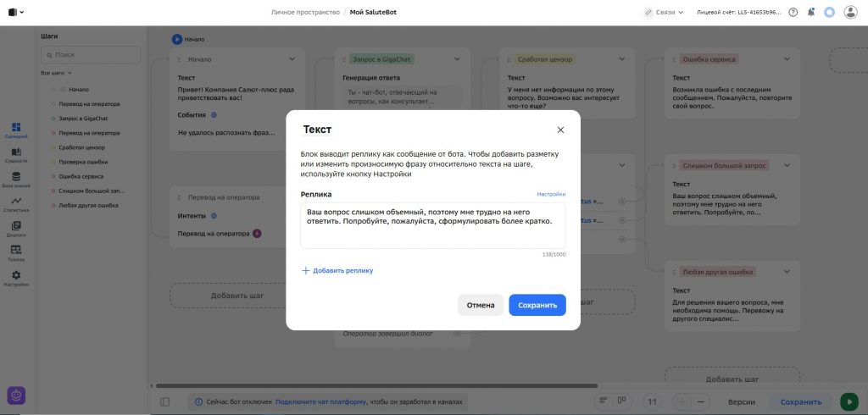Click the Не удалось распознать фраз... event

(x=227, y=133)
